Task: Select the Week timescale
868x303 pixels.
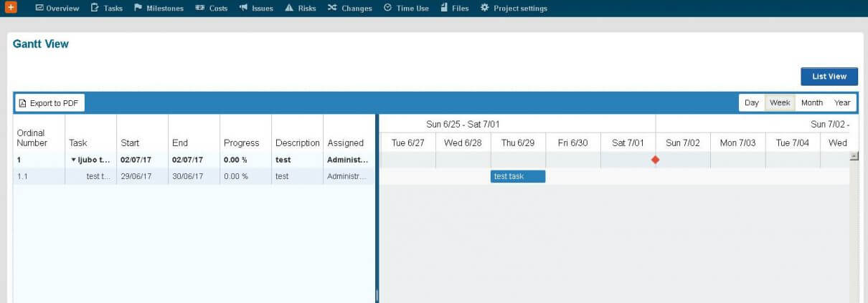Action: coord(780,103)
